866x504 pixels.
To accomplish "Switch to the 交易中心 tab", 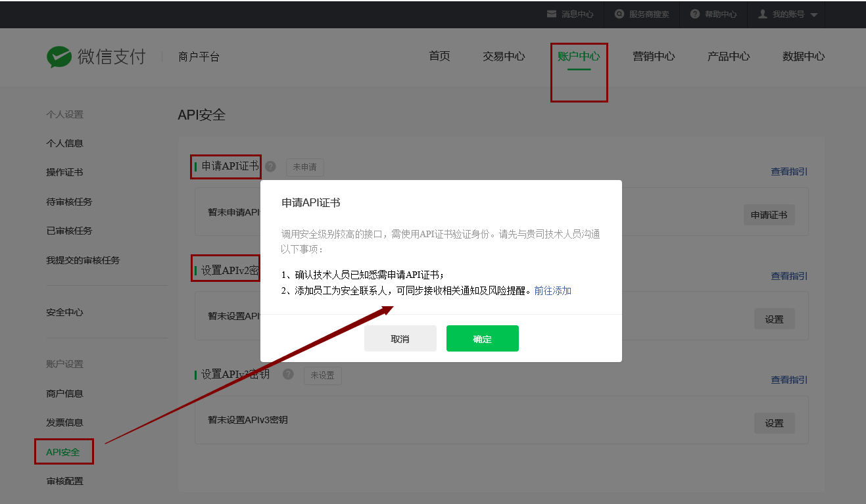I will tap(504, 57).
